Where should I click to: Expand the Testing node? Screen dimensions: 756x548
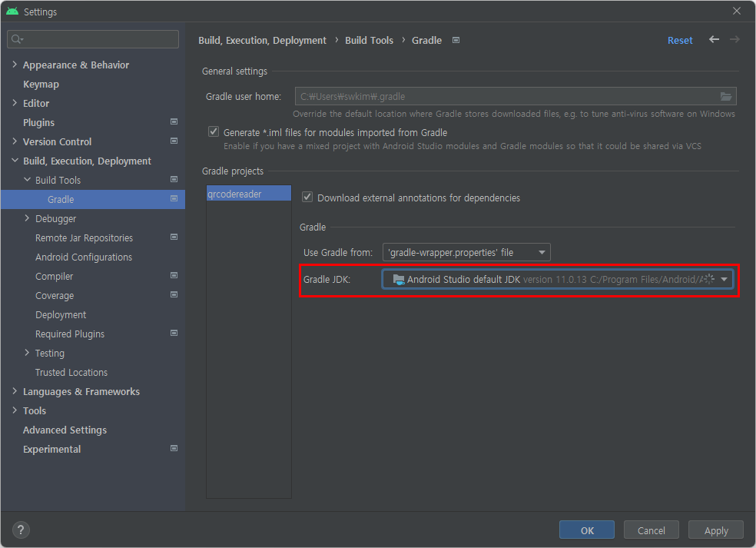(x=27, y=353)
